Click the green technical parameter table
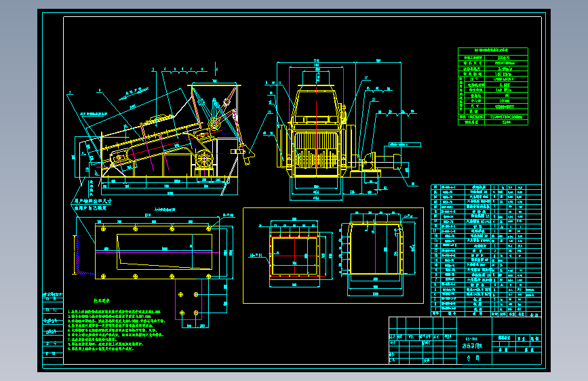The image size is (588, 381). [x=493, y=86]
